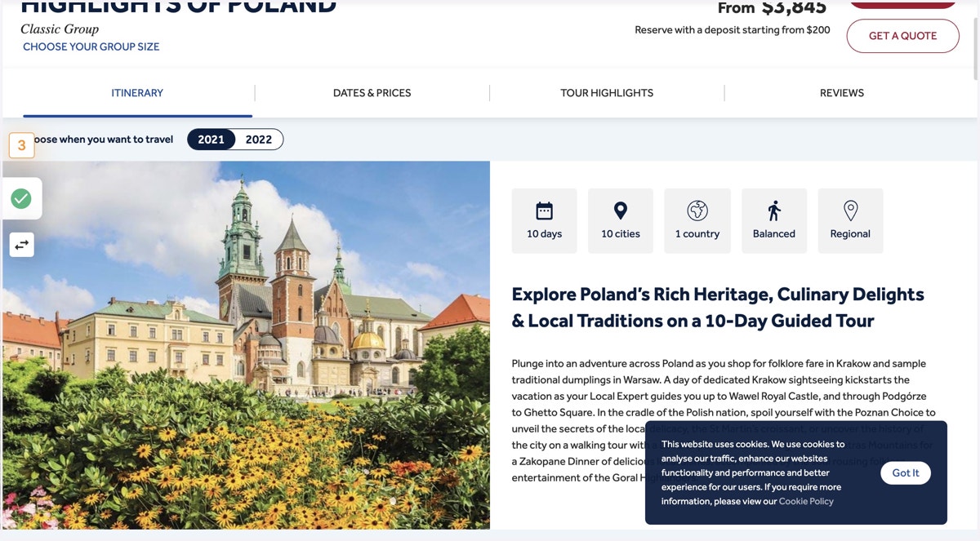Click the deposit starting from $200 text
Image resolution: width=980 pixels, height=541 pixels.
(733, 30)
